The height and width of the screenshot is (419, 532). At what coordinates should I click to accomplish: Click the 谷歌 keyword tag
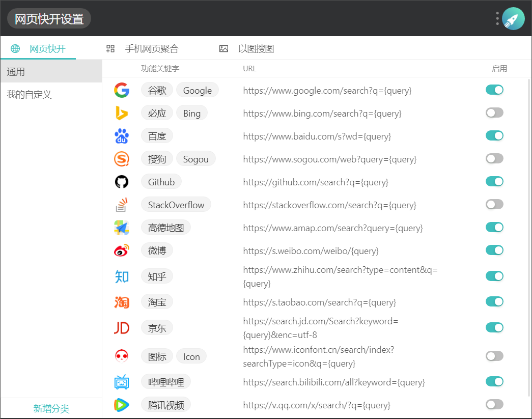click(157, 90)
